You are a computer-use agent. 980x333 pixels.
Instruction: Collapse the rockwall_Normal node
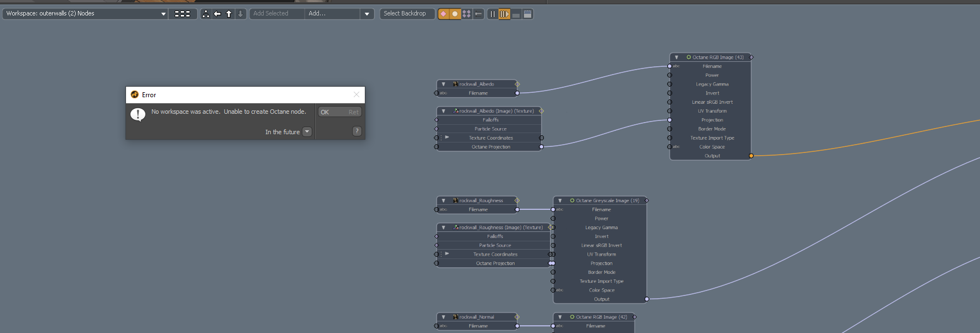tap(443, 317)
